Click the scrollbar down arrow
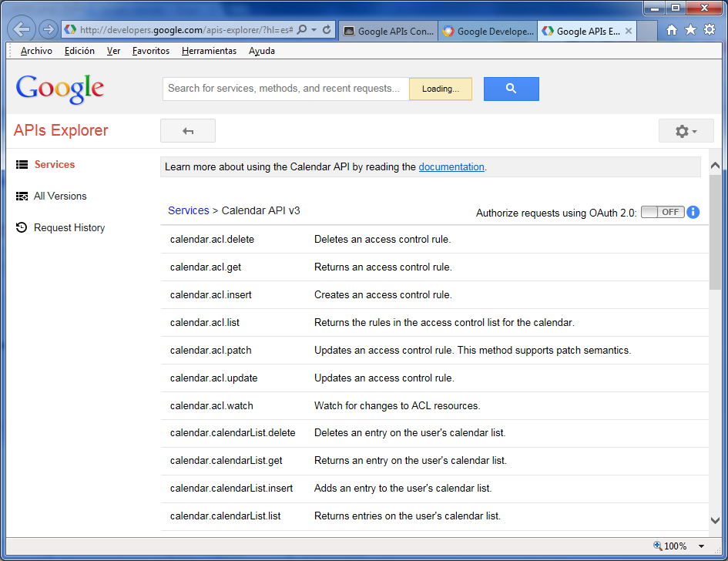The width and height of the screenshot is (728, 561). 715,521
